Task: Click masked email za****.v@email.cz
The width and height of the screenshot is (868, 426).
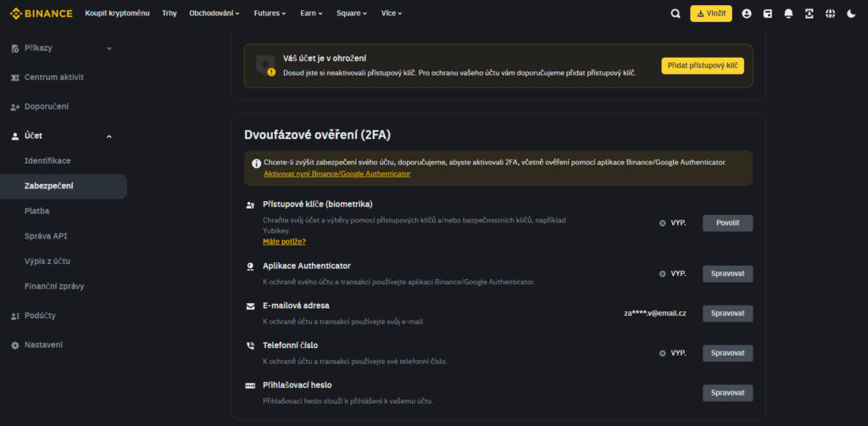Action: tap(655, 313)
